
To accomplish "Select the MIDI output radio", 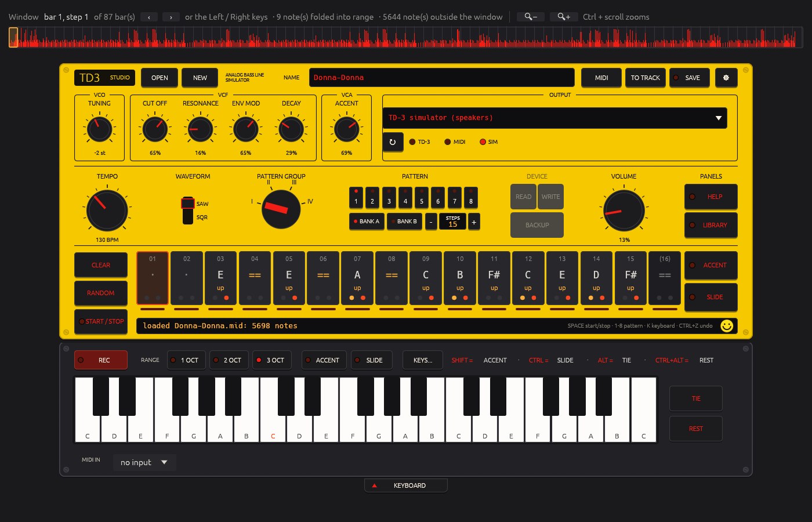I will tap(455, 142).
